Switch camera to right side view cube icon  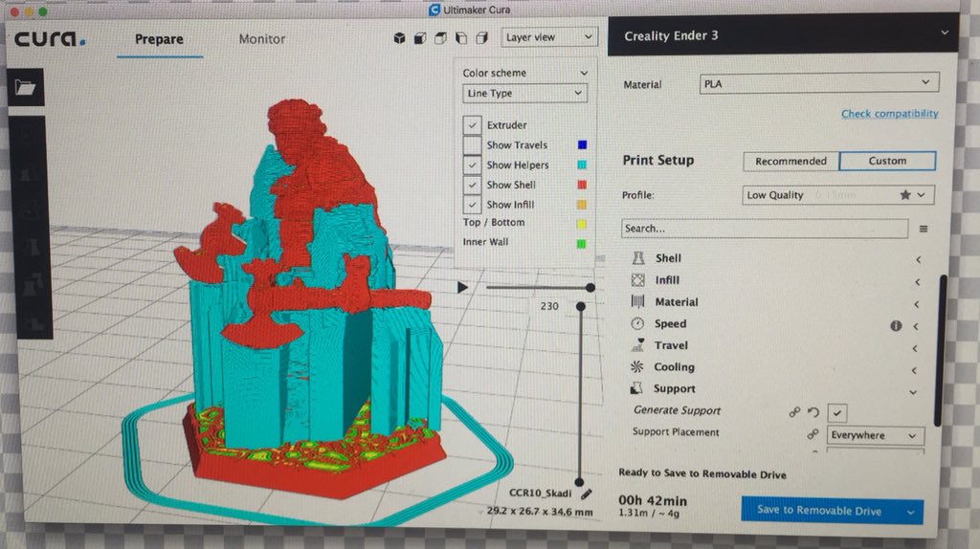pos(482,38)
